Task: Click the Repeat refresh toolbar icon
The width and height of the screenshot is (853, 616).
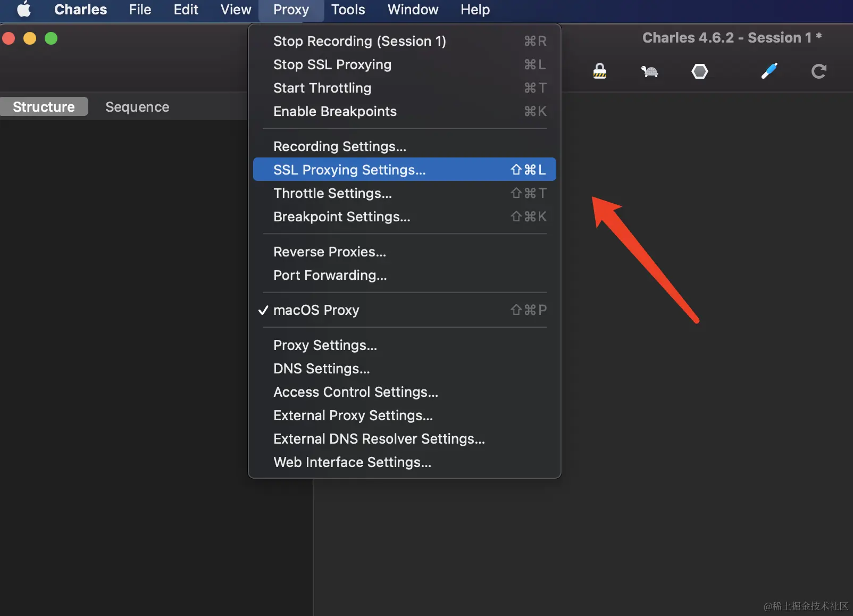Action: click(819, 71)
